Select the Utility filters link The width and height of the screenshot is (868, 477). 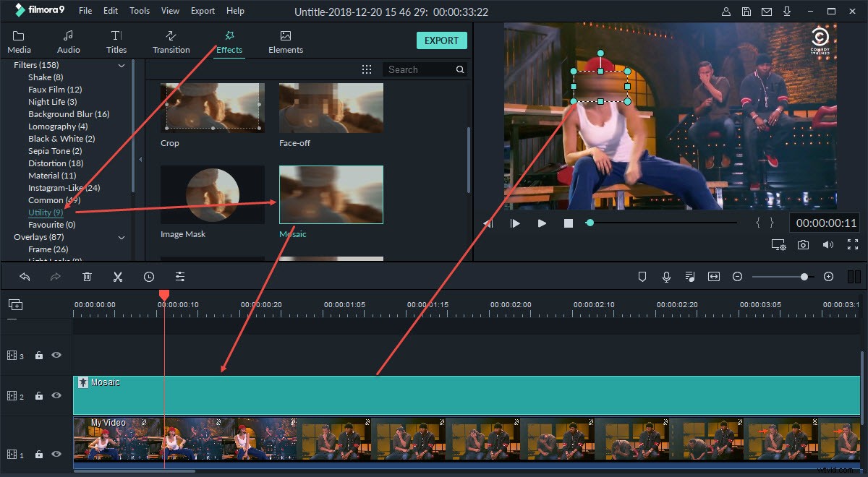[x=45, y=212]
